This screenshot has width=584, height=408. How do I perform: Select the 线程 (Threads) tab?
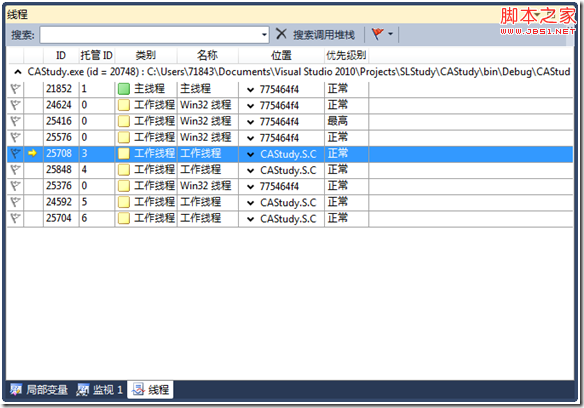[150, 390]
